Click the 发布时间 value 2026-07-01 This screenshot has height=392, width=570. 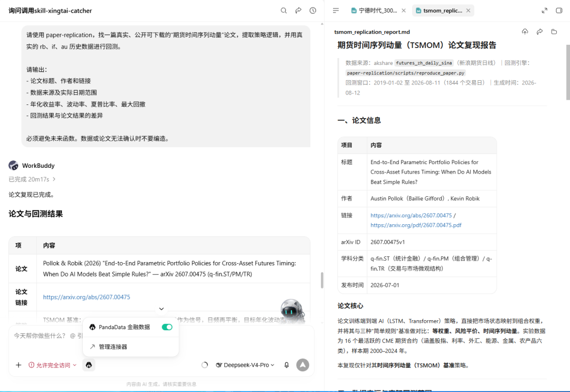point(385,285)
